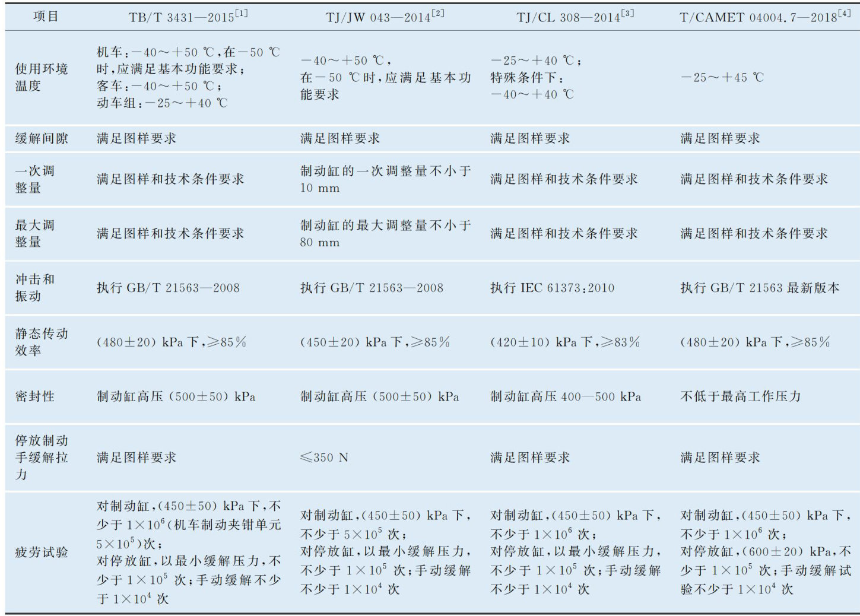Click the ≤350 N cell
860x616 pixels.
(x=324, y=458)
